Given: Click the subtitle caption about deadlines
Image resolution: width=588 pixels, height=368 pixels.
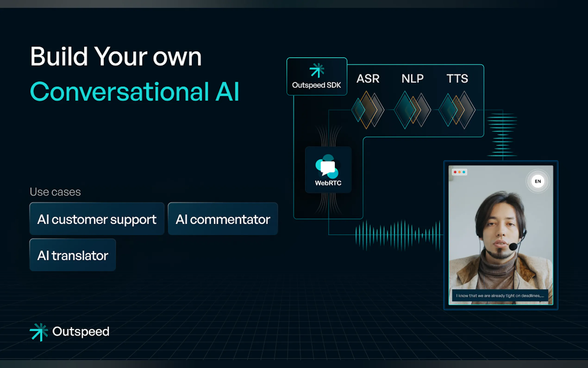Looking at the screenshot, I should (x=500, y=295).
